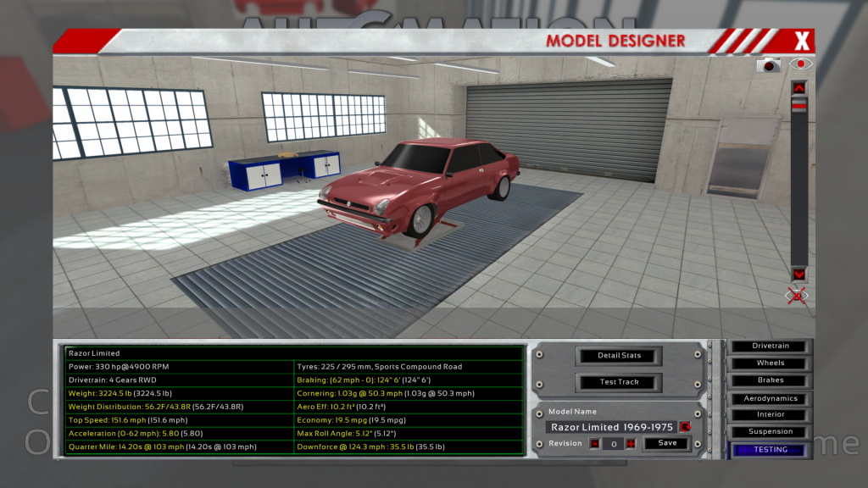The height and width of the screenshot is (488, 868).
Task: Click the red reset icon beside model name
Action: [685, 427]
